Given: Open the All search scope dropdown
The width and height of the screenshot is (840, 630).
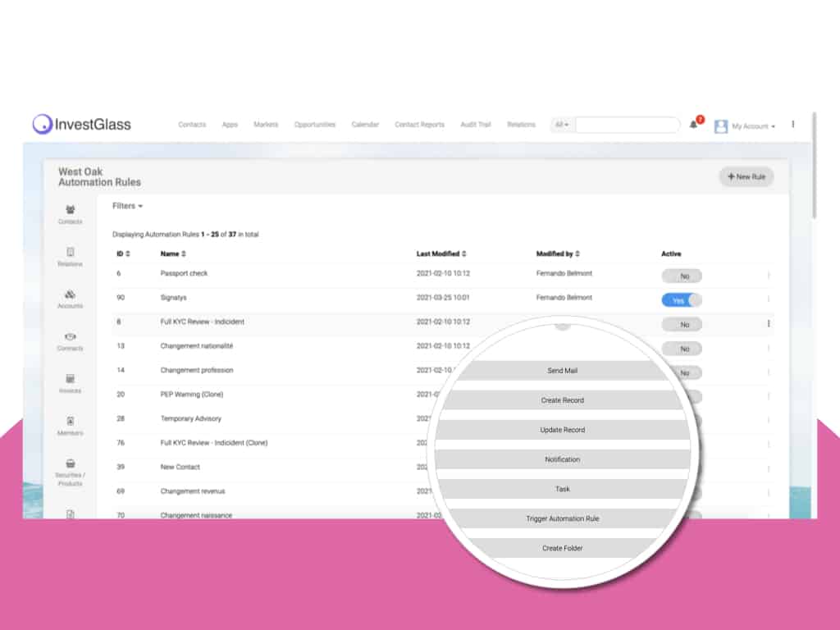Looking at the screenshot, I should (x=561, y=125).
